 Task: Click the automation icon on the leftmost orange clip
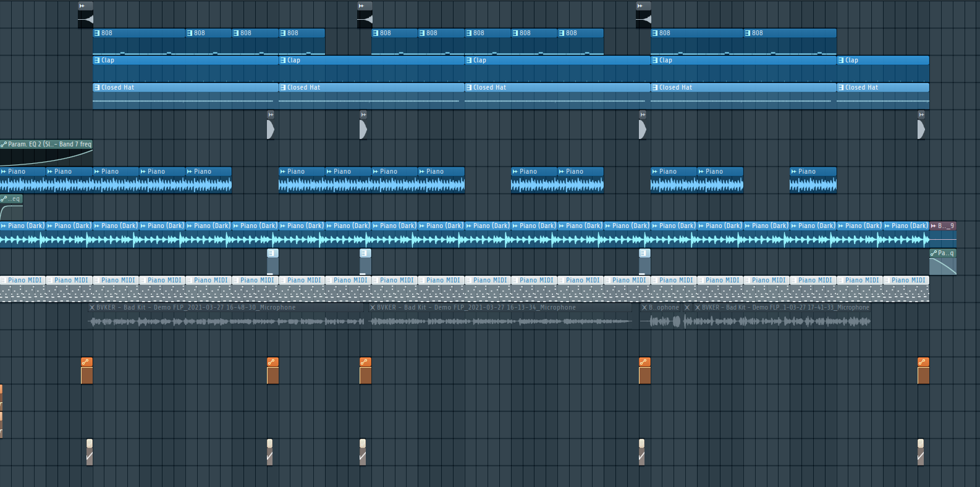click(x=87, y=362)
